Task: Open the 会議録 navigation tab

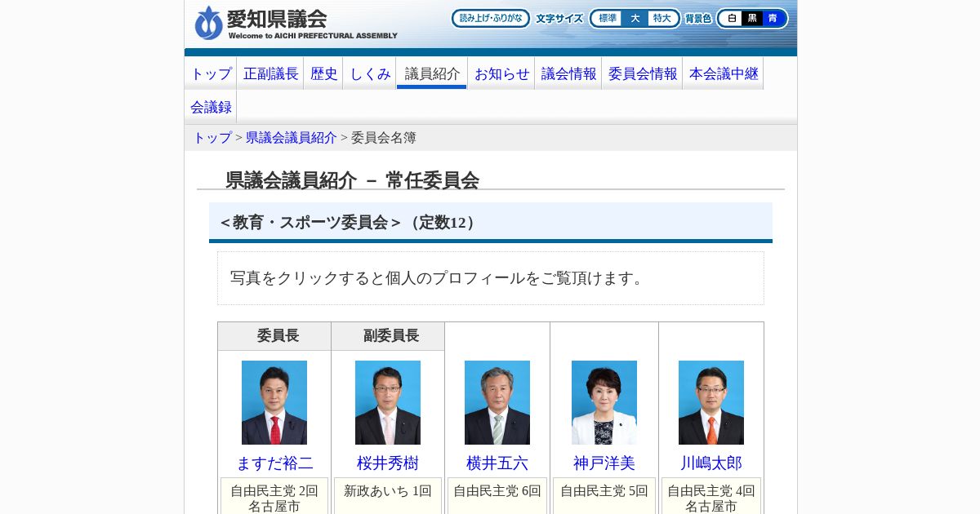Action: pyautogui.click(x=211, y=107)
